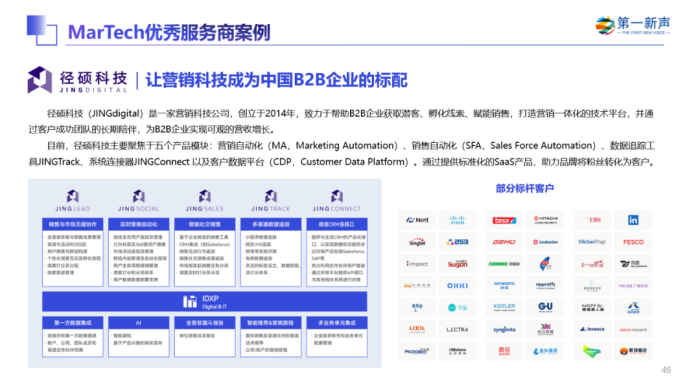Click the OKKI customer logo
The height and width of the screenshot is (386, 700).
coord(457,286)
